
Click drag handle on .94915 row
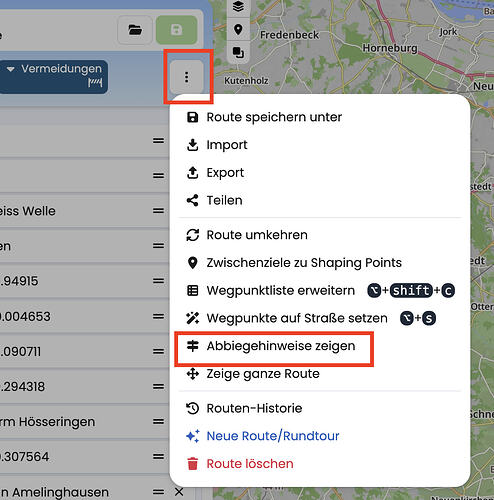(x=158, y=281)
